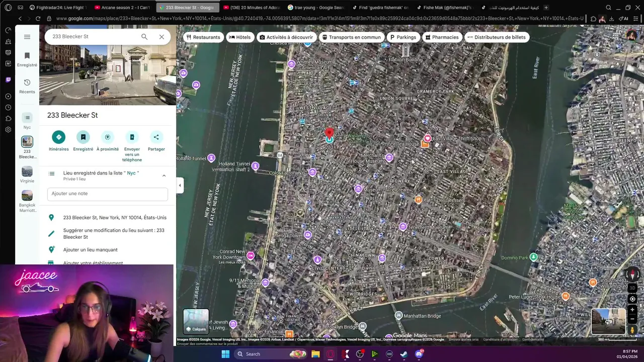The width and height of the screenshot is (644, 362).
Task: Click the Tenement Museum marker
Action: pos(403,227)
